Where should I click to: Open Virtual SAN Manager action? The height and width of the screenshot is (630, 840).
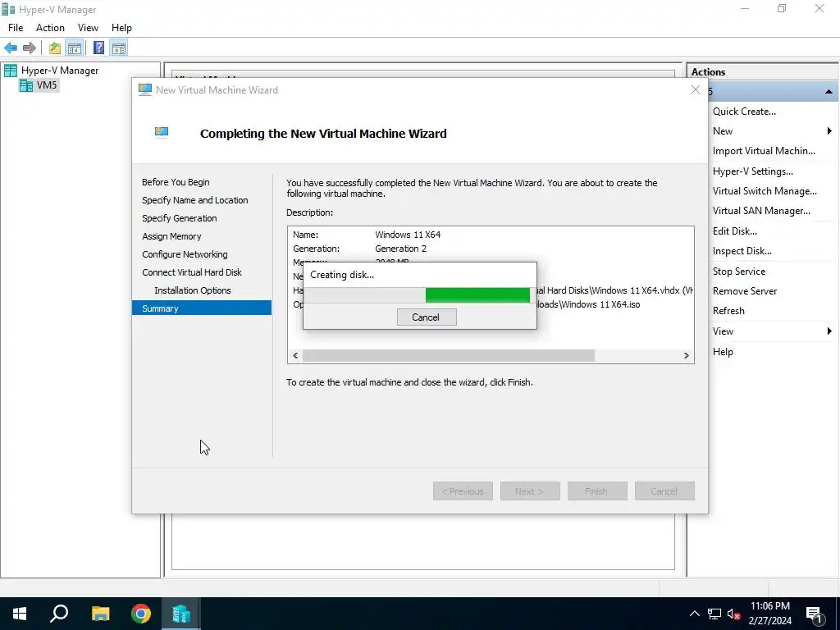[x=761, y=211]
